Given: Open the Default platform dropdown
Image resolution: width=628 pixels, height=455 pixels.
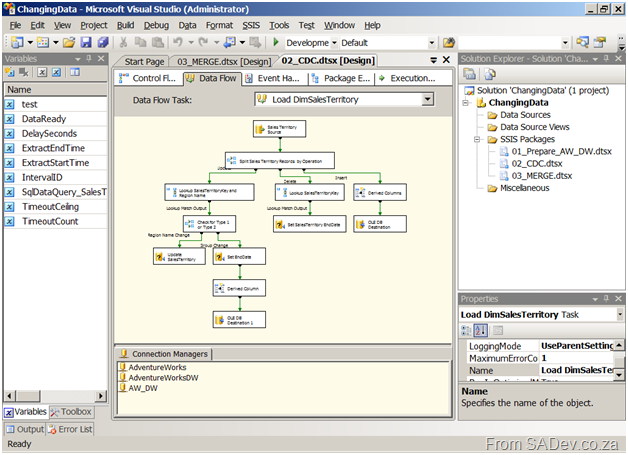Looking at the screenshot, I should pos(431,43).
